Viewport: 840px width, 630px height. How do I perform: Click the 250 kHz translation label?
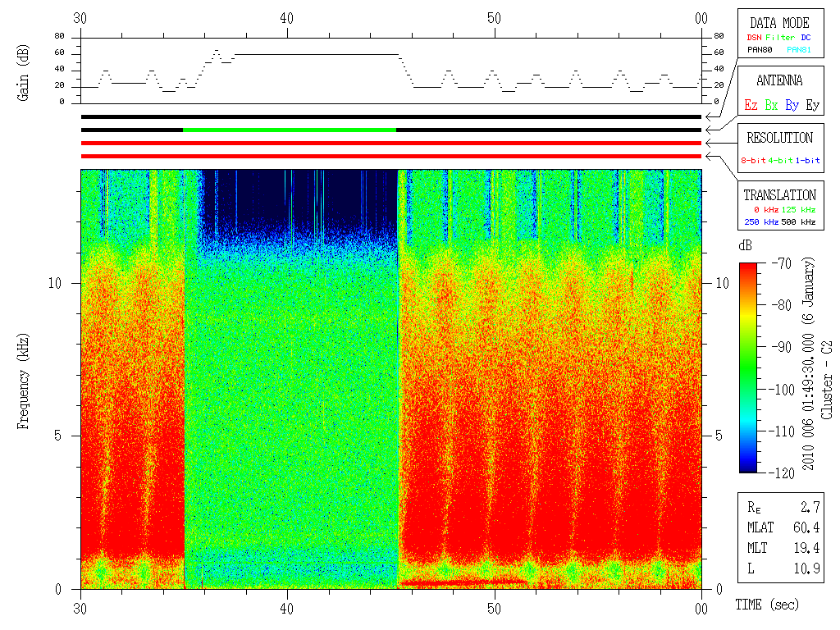pos(761,221)
